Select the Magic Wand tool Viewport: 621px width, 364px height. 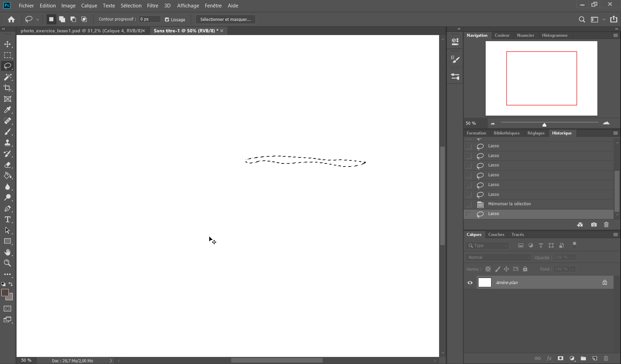(x=7, y=77)
